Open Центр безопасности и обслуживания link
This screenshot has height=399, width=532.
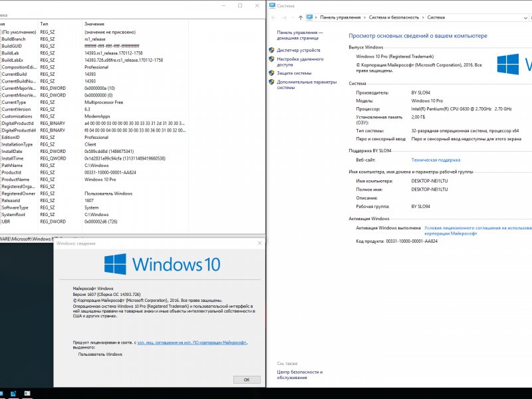(x=300, y=374)
